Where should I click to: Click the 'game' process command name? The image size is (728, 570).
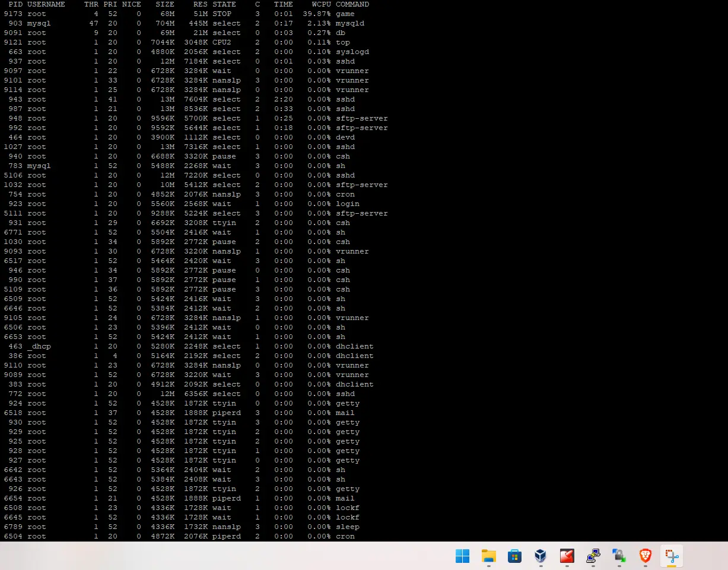coord(345,14)
